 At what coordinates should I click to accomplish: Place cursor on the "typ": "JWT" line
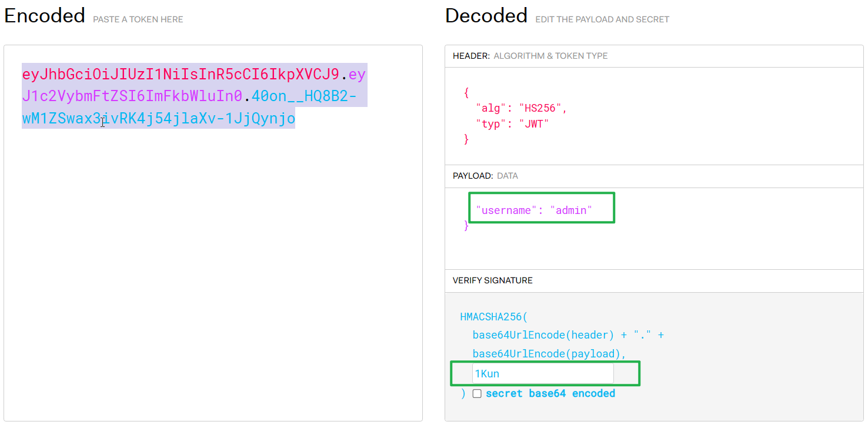pos(512,123)
